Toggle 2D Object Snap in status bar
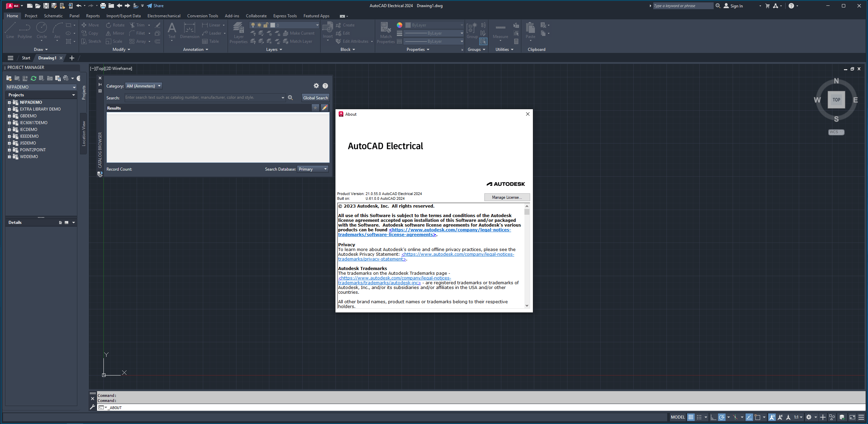 757,417
